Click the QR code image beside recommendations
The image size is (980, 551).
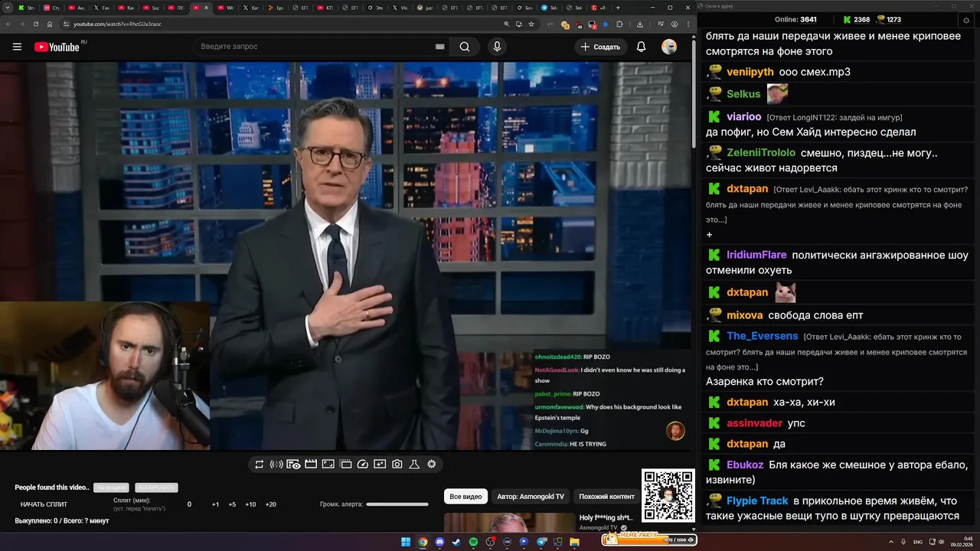(668, 496)
